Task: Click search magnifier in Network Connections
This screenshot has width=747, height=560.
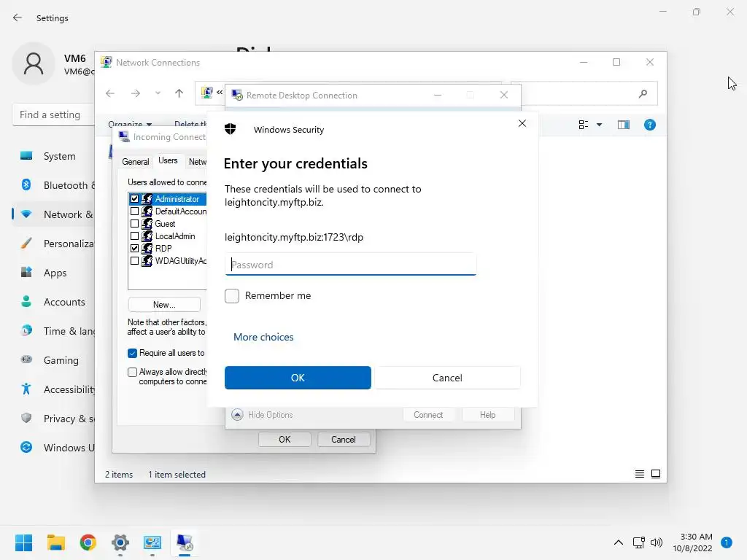Action: (643, 94)
